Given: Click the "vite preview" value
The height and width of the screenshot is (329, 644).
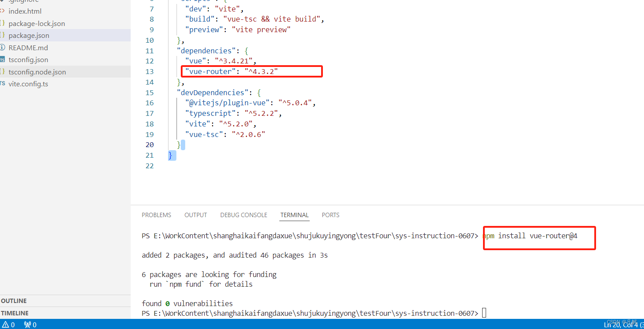Looking at the screenshot, I should [261, 30].
